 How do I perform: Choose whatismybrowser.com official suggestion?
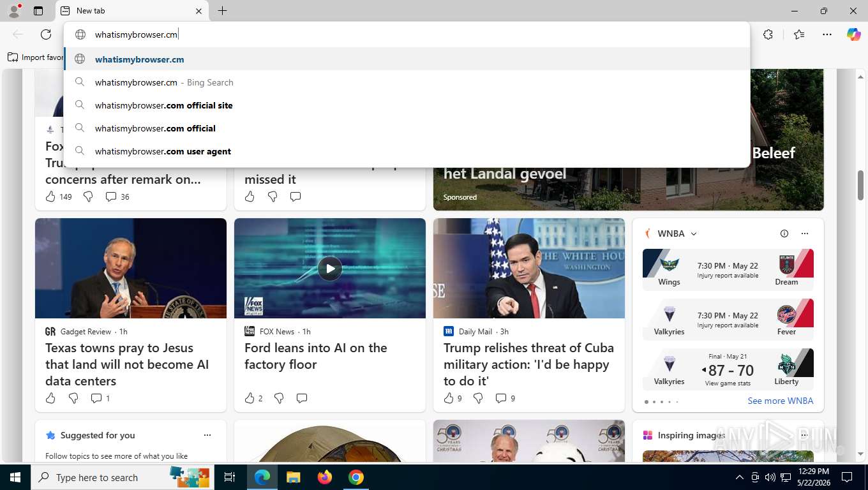coord(407,128)
